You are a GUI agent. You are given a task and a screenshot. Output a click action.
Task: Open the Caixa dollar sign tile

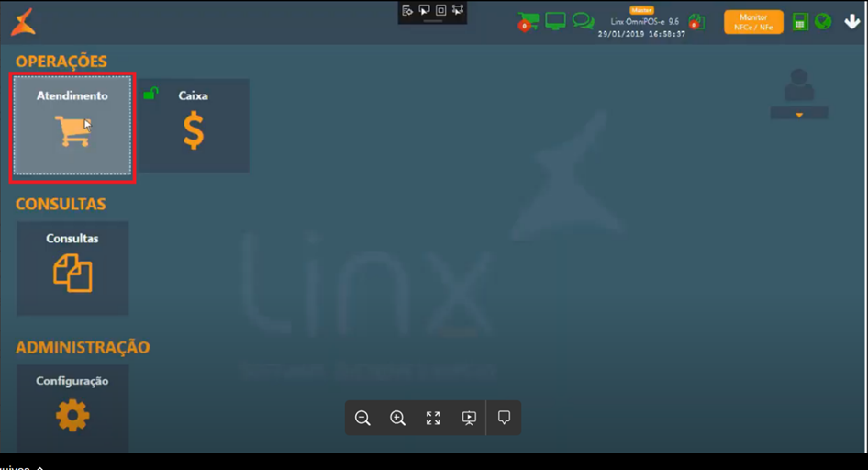[194, 126]
